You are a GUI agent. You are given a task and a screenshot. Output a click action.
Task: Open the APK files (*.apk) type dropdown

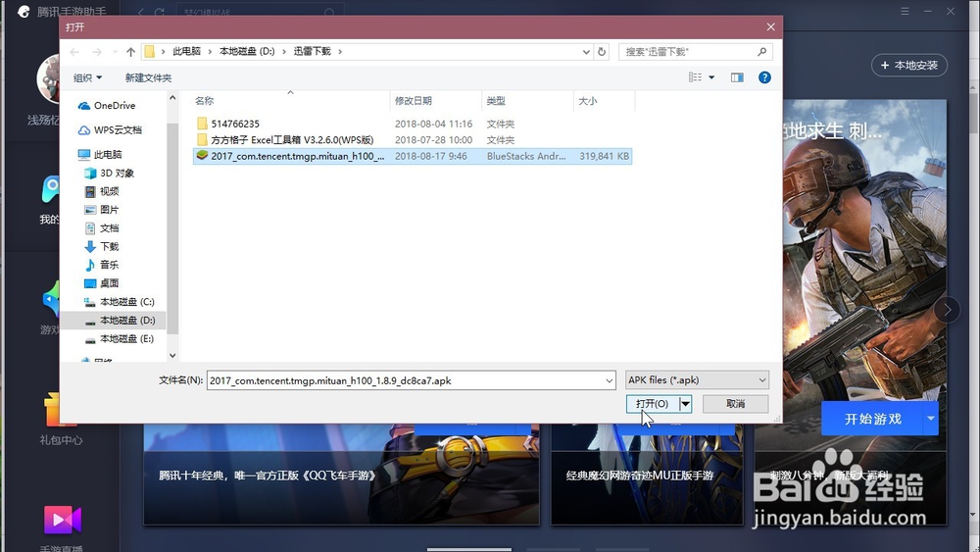point(697,380)
